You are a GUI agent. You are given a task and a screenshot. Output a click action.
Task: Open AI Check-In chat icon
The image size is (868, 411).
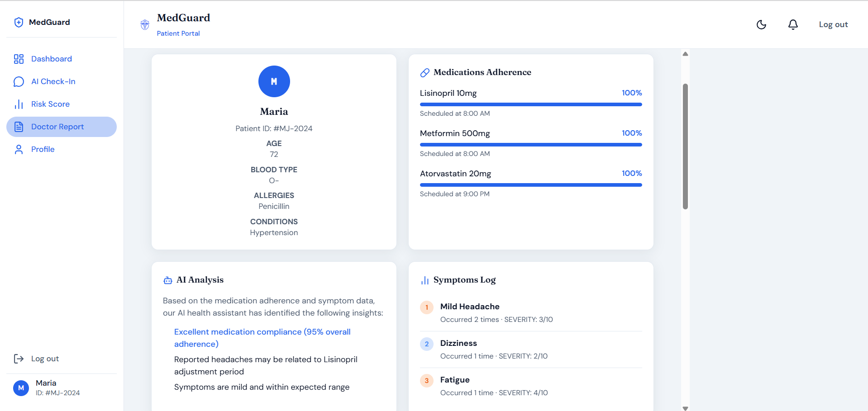(x=19, y=81)
